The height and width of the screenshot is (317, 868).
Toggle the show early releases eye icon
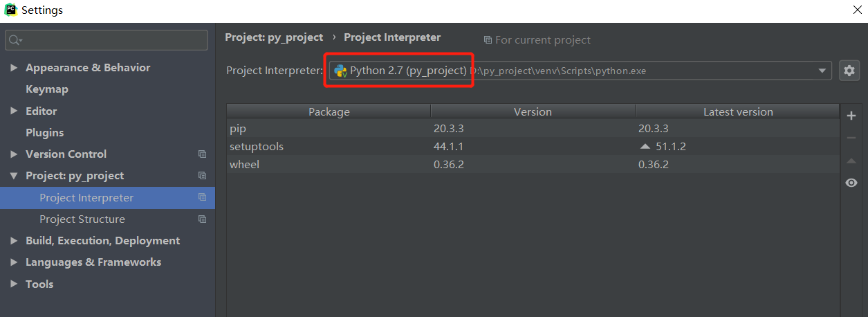[x=851, y=183]
